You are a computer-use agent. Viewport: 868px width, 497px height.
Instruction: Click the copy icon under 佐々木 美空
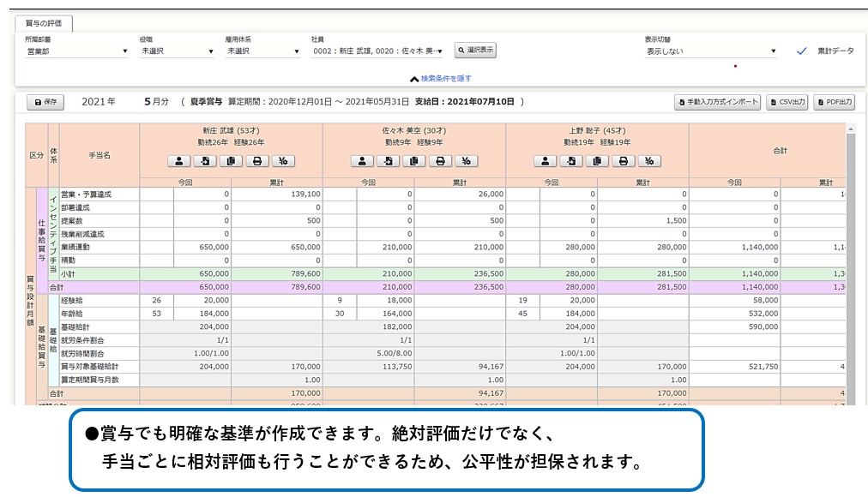[x=414, y=161]
